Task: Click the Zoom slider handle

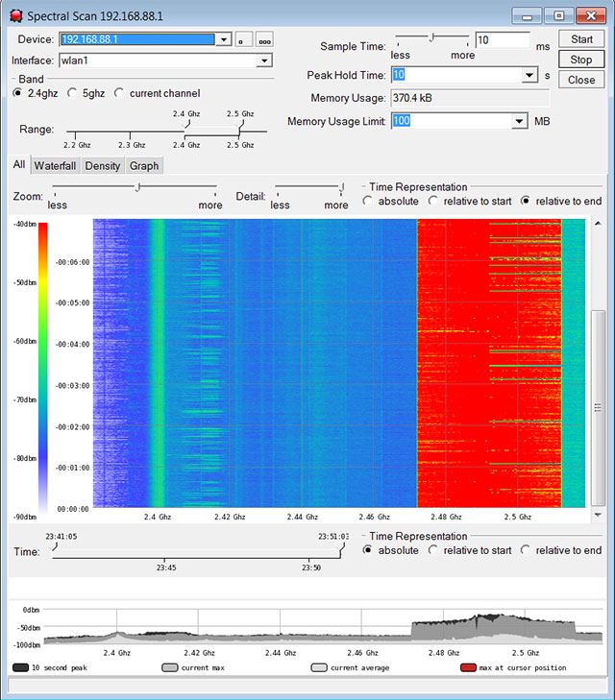Action: tap(138, 187)
